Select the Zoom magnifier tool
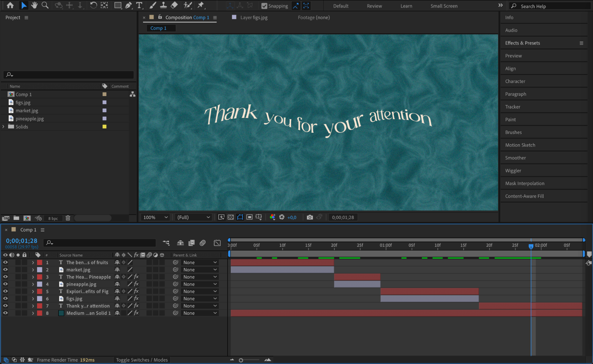593x364 pixels. click(45, 5)
